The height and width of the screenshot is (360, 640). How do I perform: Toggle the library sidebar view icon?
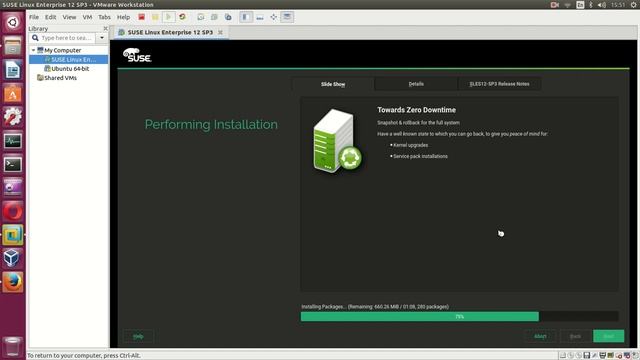click(246, 17)
